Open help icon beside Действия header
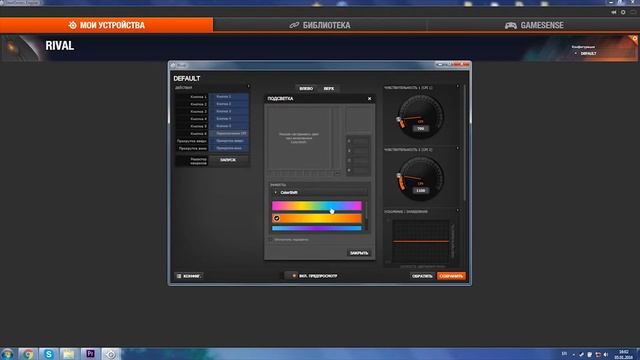Image resolution: width=640 pixels, height=360 pixels. click(248, 87)
